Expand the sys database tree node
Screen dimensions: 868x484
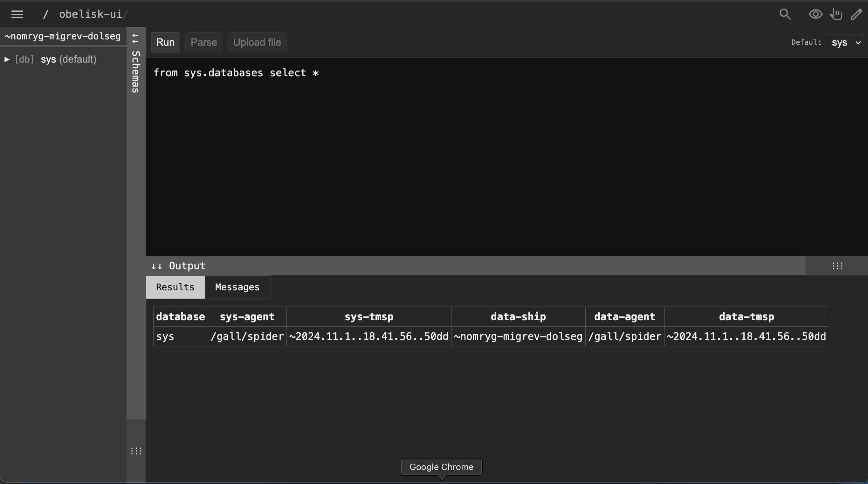pos(7,59)
